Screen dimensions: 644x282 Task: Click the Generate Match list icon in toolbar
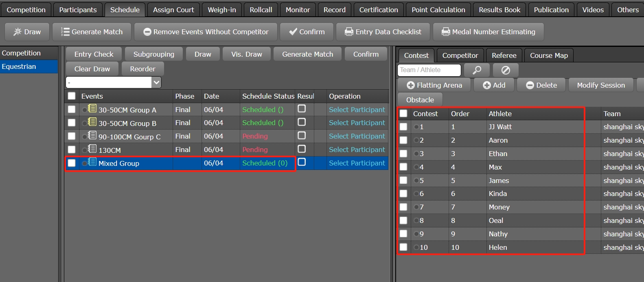(x=65, y=32)
